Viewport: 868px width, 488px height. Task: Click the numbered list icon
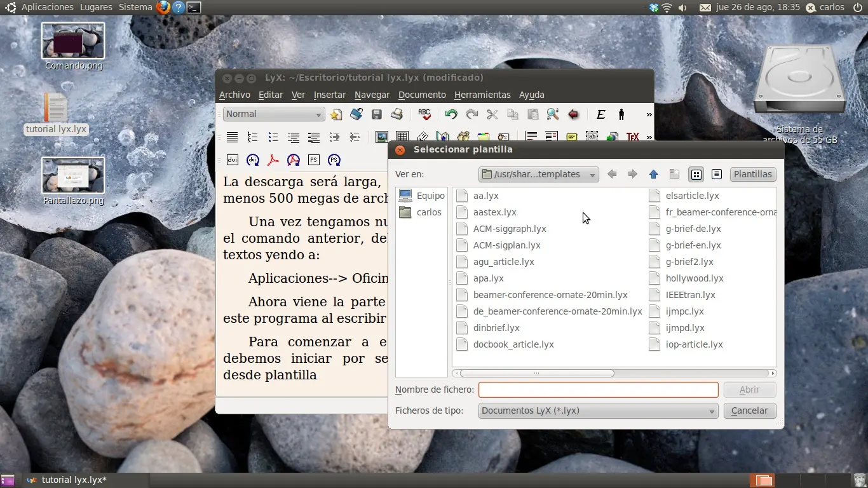coord(253,137)
